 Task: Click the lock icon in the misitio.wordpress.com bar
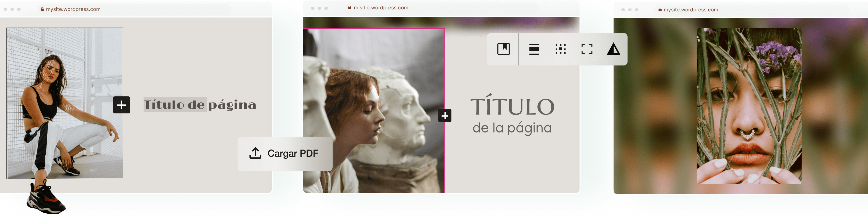350,8
